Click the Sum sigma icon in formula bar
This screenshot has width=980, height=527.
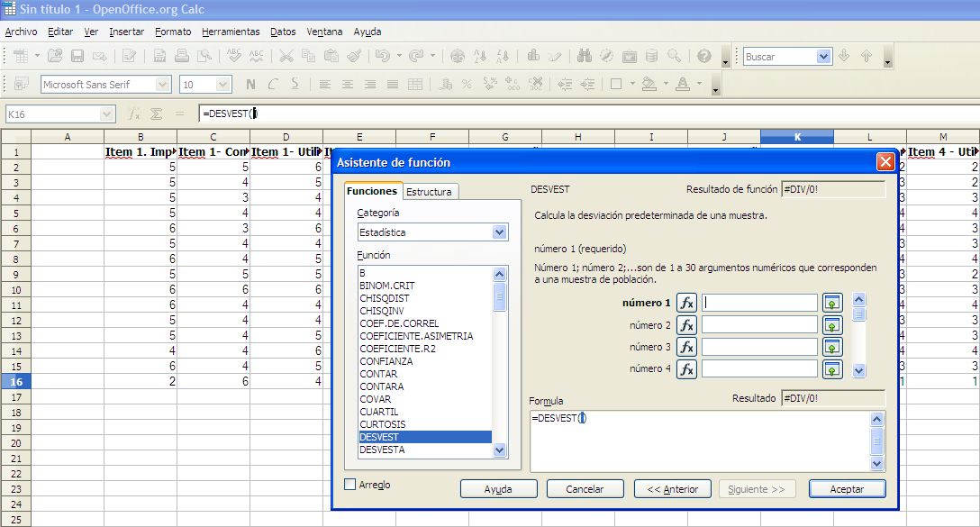click(156, 114)
